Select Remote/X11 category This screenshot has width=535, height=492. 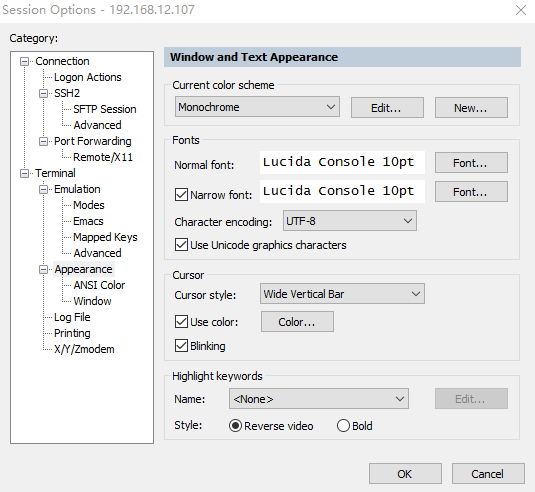[x=103, y=157]
